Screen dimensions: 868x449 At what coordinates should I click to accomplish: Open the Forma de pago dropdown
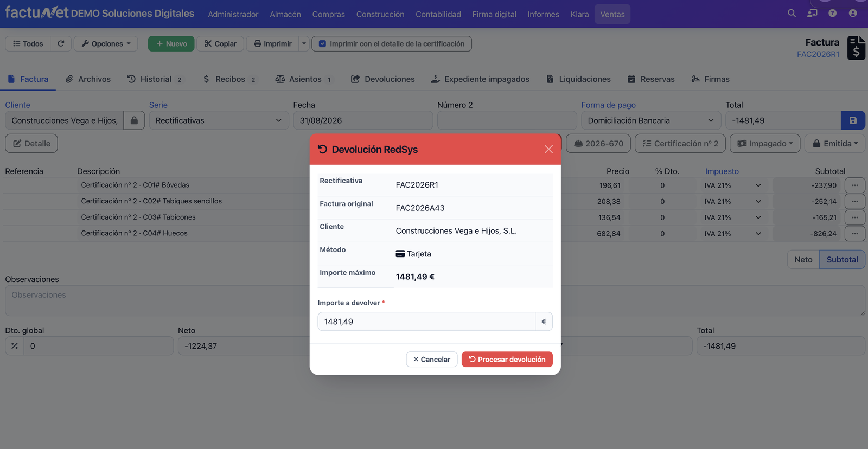(x=650, y=120)
